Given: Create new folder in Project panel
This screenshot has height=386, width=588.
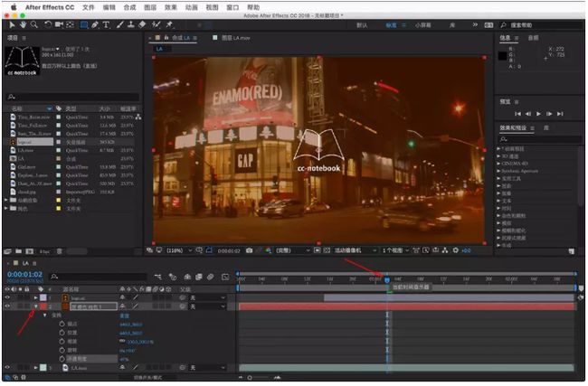Looking at the screenshot, I should coord(18,251).
